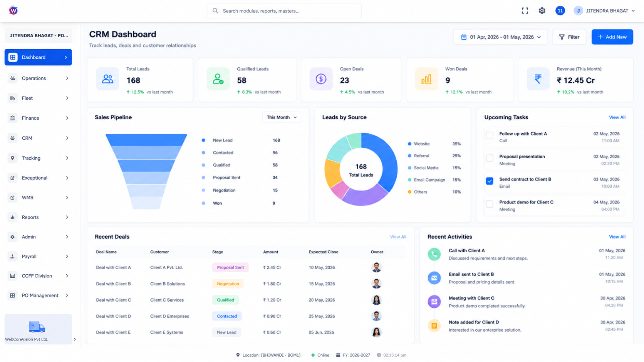Open the JITENDRA BHAGAT user menu

604,11
